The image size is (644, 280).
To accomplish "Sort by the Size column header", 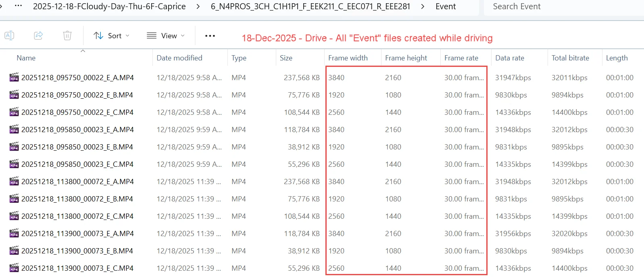I will click(286, 58).
